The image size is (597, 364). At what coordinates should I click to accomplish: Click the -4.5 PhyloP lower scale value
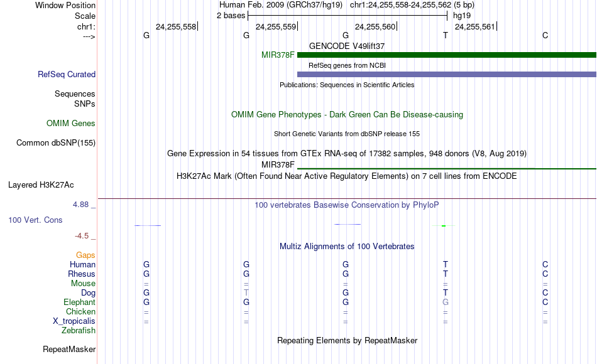pos(82,236)
